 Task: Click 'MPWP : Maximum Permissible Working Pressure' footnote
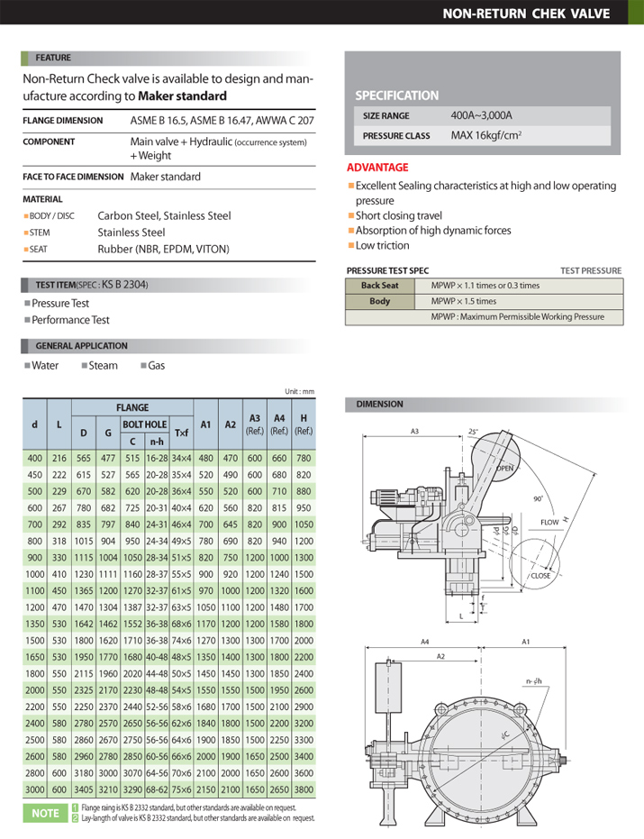518,317
